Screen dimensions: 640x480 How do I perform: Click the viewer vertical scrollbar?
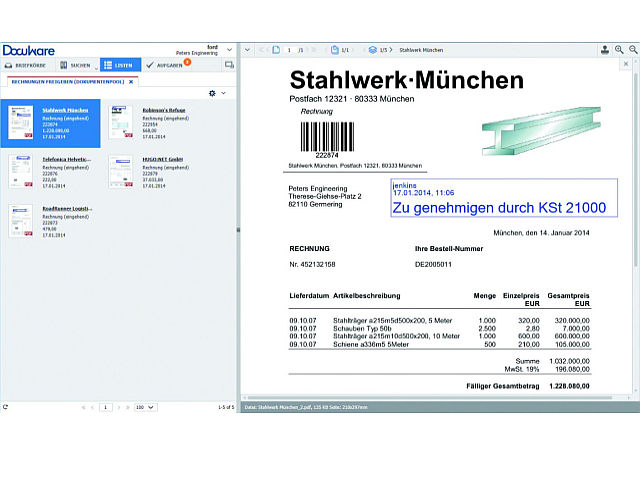(636, 171)
